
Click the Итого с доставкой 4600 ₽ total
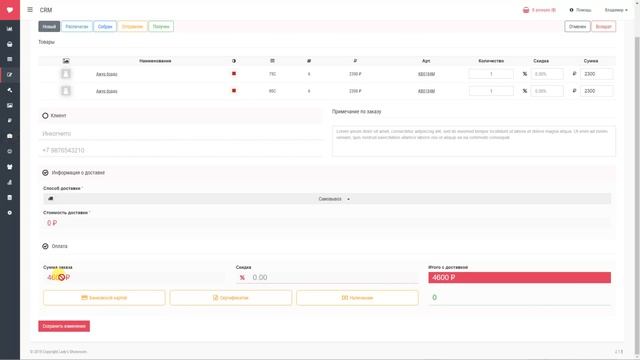click(520, 278)
